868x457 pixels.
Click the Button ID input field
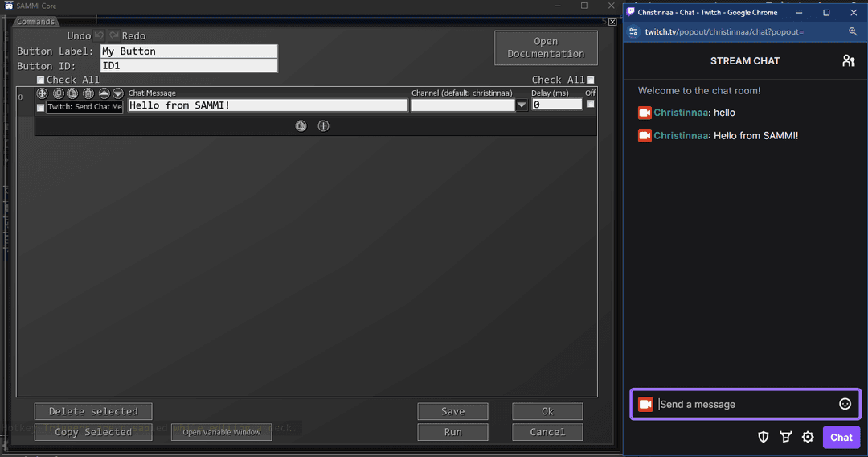click(x=189, y=65)
